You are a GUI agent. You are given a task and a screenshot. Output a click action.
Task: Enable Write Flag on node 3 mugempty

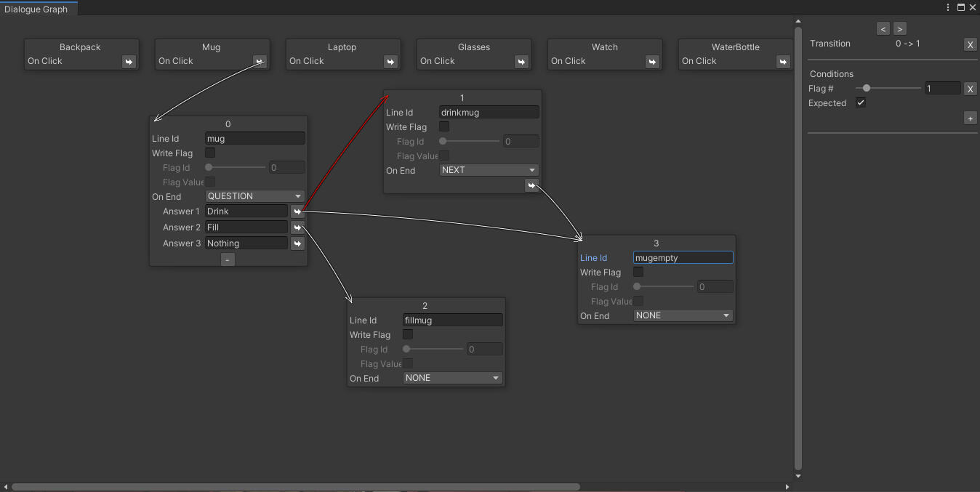638,273
